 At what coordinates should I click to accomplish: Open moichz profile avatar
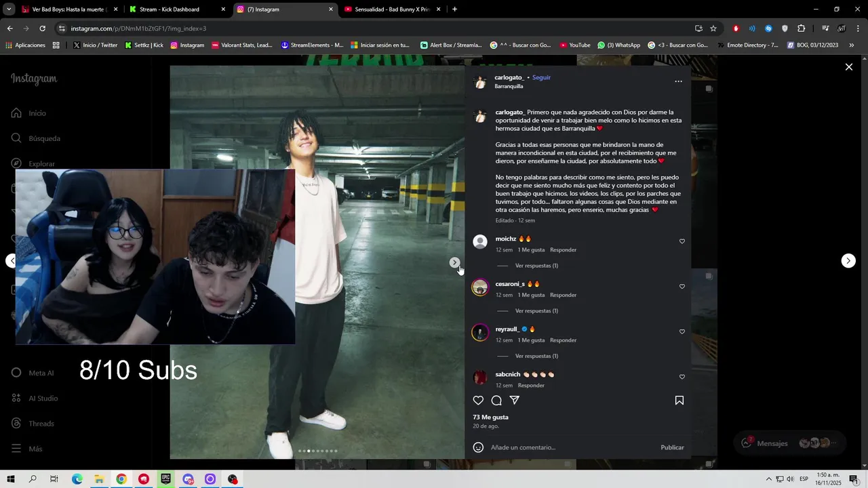480,242
